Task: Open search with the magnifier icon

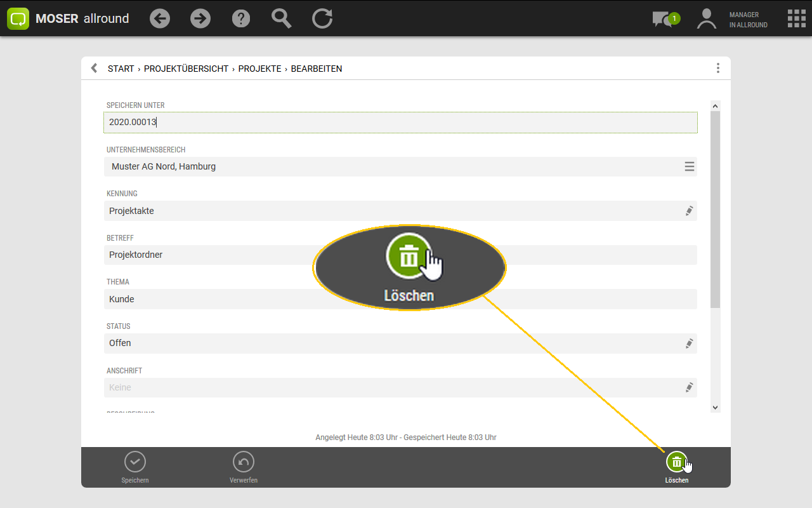Action: (282, 18)
